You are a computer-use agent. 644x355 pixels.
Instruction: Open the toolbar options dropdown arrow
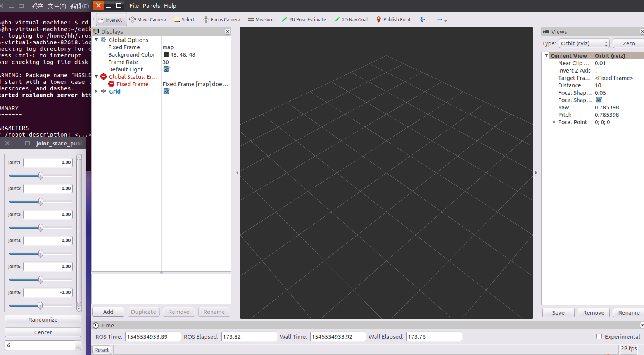[x=445, y=21]
